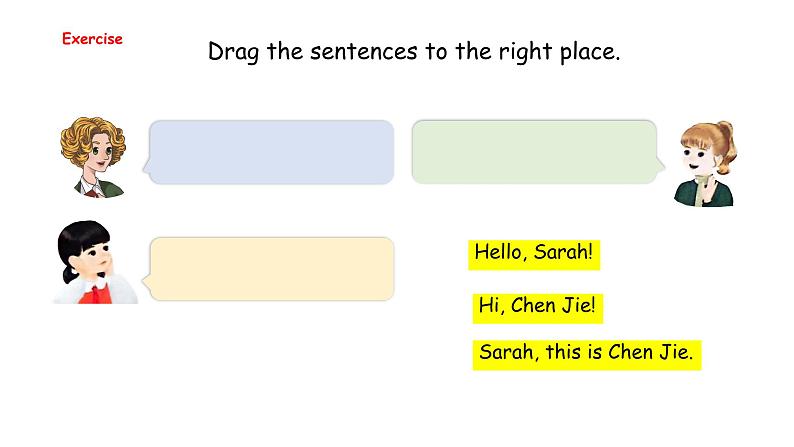
Task: Click the curly-haired woman's green jacket collar
Action: coord(111,188)
